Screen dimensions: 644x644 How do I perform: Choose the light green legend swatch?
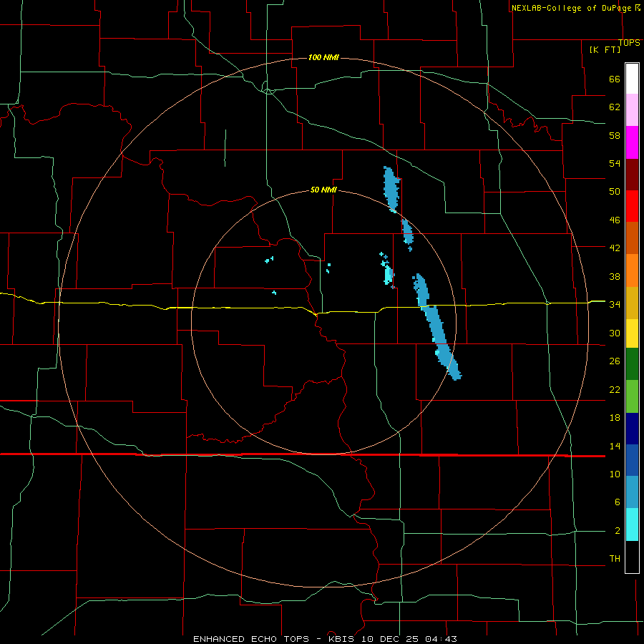[x=632, y=396]
